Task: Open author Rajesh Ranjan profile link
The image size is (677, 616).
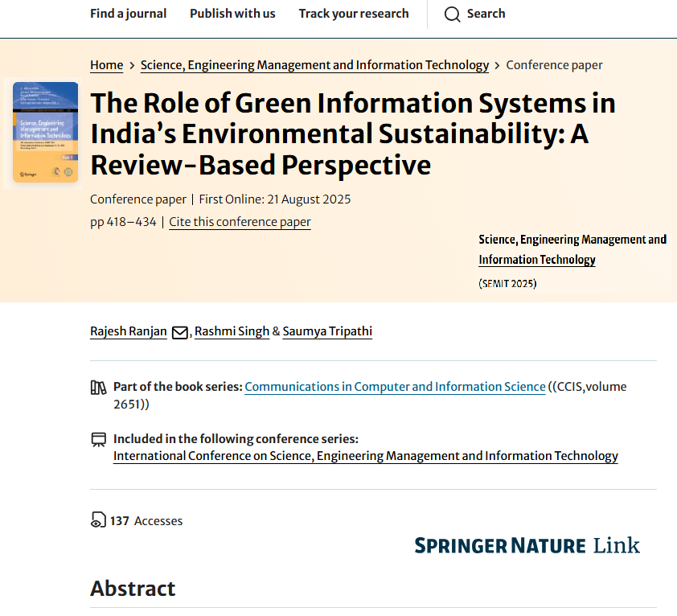Action: (129, 331)
